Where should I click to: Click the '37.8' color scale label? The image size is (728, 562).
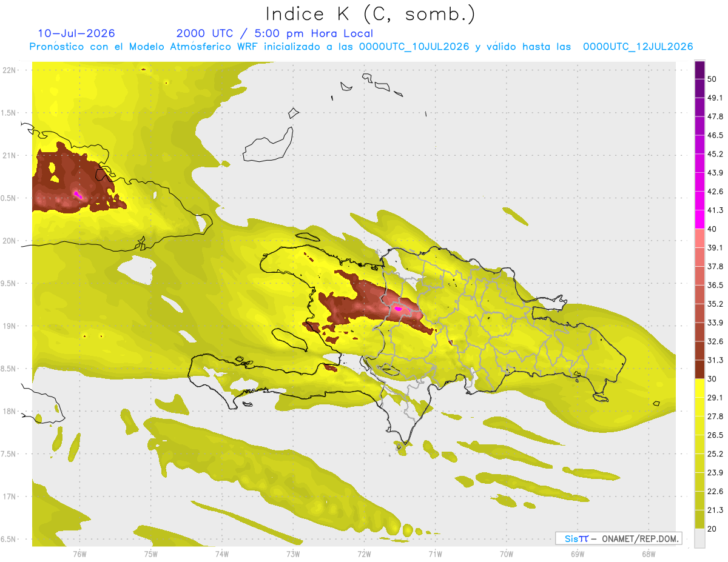coord(716,266)
